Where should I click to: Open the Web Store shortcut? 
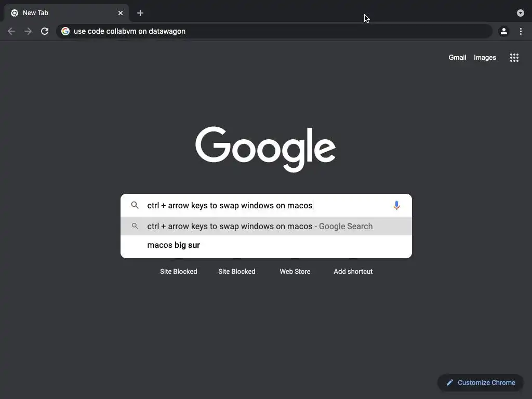tap(295, 271)
